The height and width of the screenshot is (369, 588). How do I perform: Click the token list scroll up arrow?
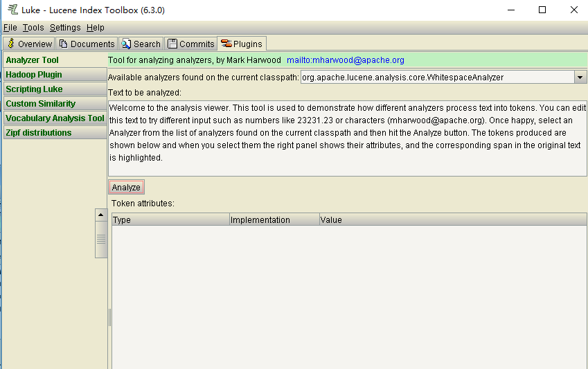pos(101,215)
